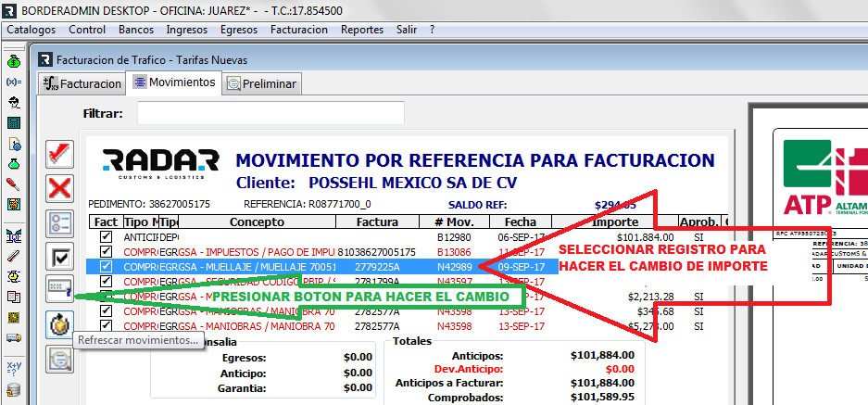
Task: Open the Facturacion menu in menu bar
Action: click(x=299, y=30)
